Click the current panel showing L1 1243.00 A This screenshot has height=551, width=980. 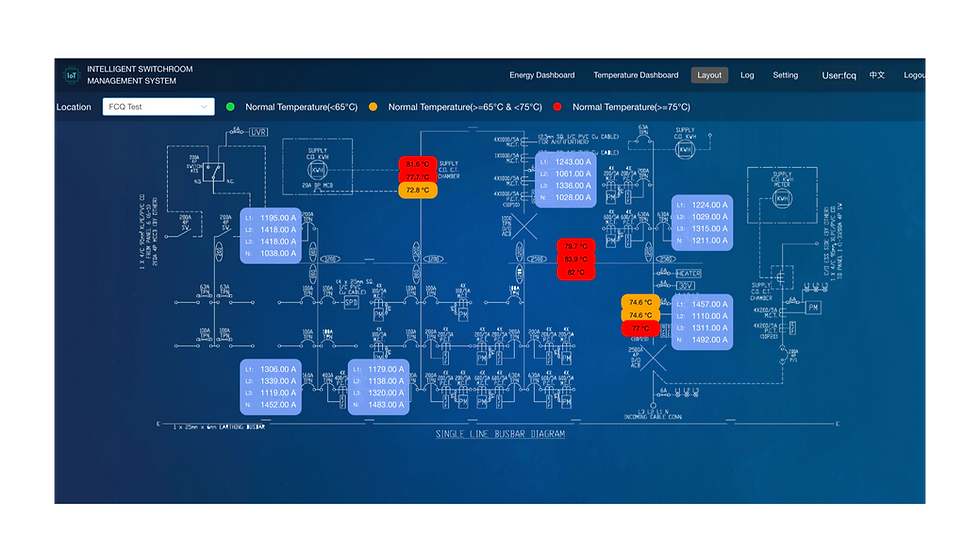click(566, 179)
